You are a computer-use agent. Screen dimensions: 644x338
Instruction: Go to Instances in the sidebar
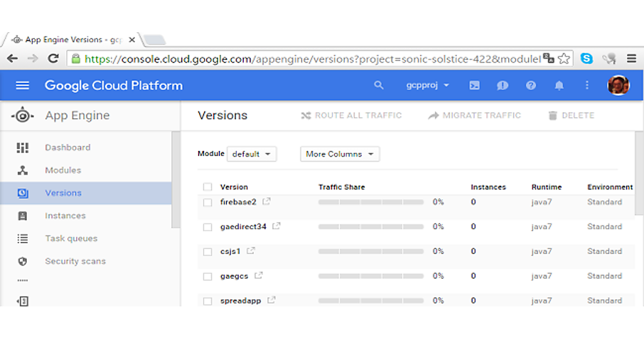point(65,216)
